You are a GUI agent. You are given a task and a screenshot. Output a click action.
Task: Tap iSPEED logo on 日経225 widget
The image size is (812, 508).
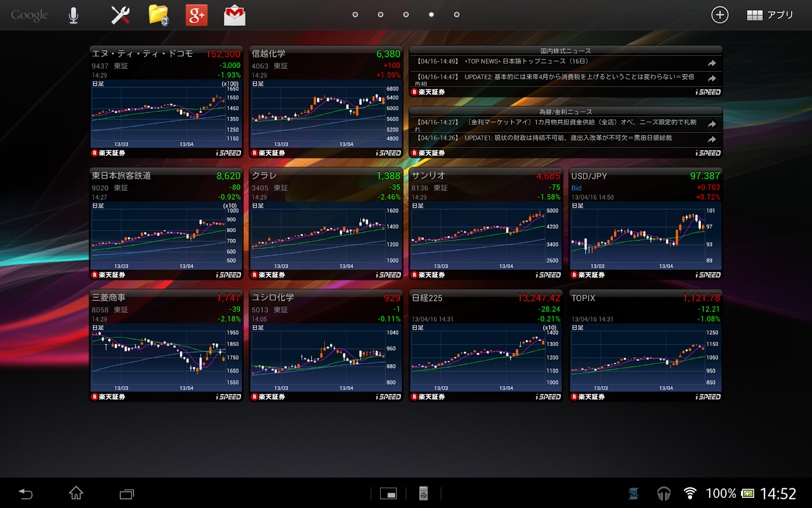[549, 397]
